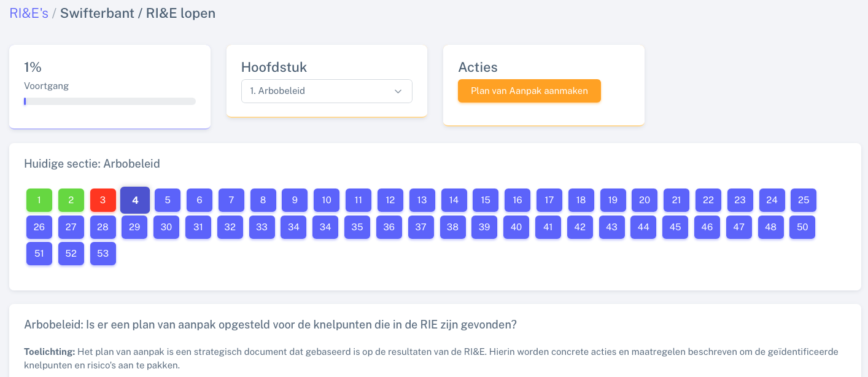The height and width of the screenshot is (377, 868).
Task: Open green question number 2
Action: (71, 200)
